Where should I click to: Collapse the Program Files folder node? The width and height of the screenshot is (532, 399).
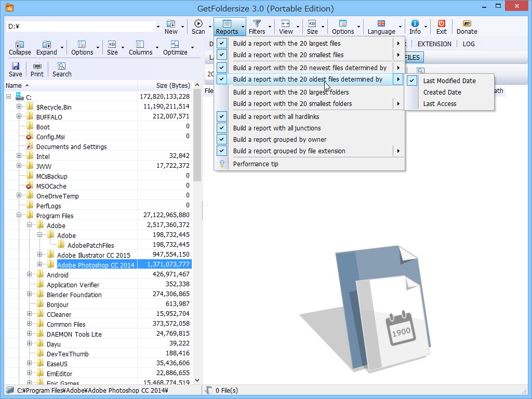[19, 215]
